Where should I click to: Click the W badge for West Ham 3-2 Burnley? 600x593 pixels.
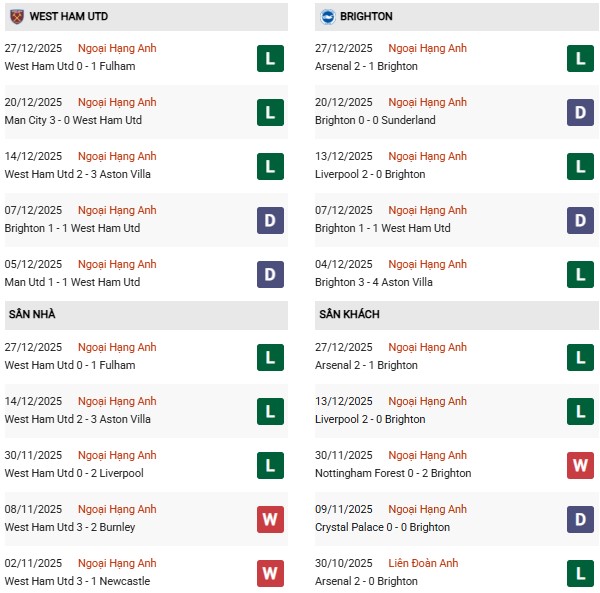[x=270, y=519]
